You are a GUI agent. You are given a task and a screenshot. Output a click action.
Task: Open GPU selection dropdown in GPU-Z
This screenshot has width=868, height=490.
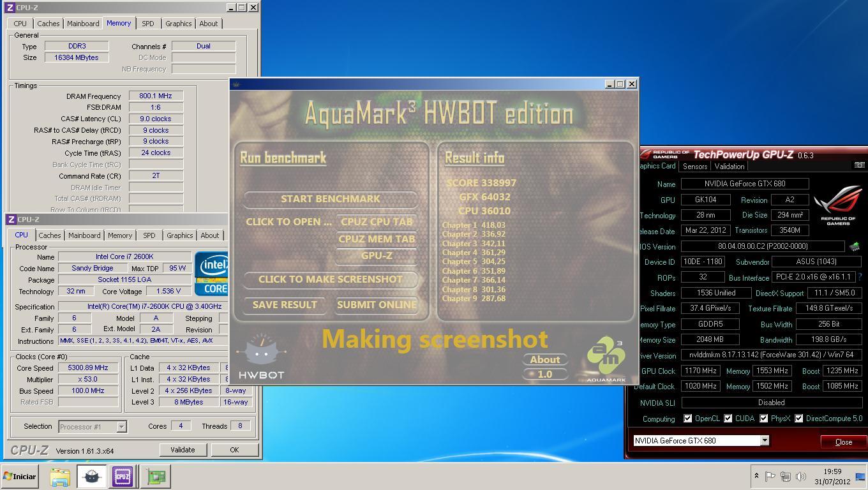coord(764,441)
